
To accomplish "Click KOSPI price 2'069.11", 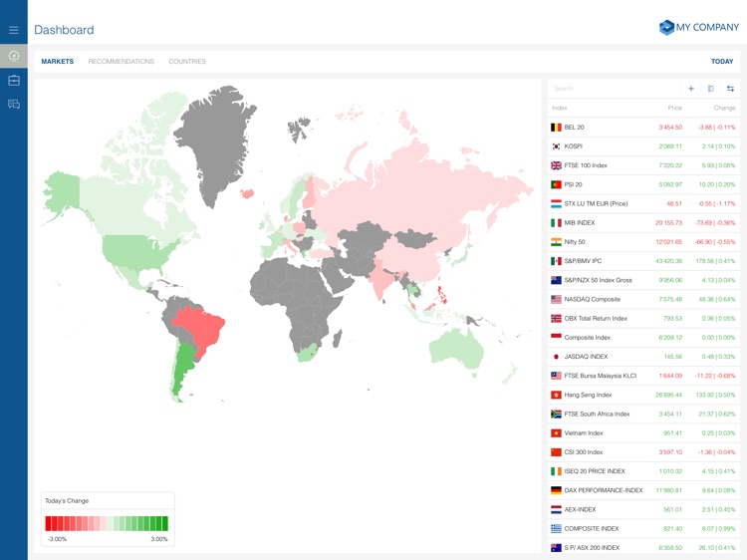I will click(670, 146).
